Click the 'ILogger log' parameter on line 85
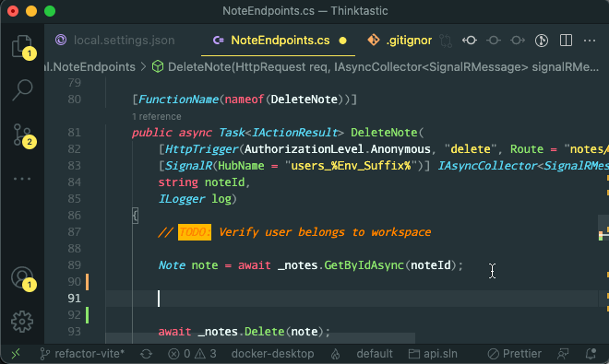The height and width of the screenshot is (364, 609). [x=195, y=199]
